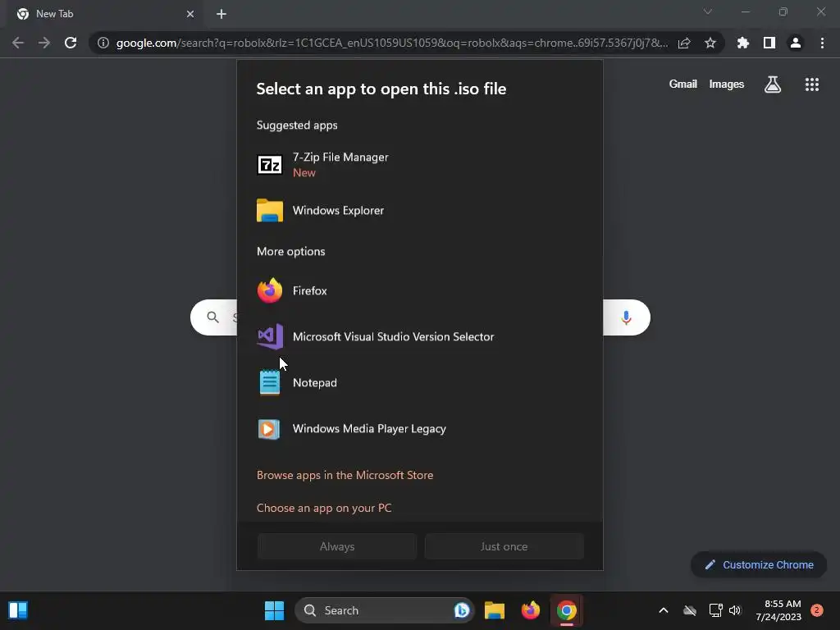The width and height of the screenshot is (840, 630).
Task: Show hidden system tray icons
Action: [663, 610]
